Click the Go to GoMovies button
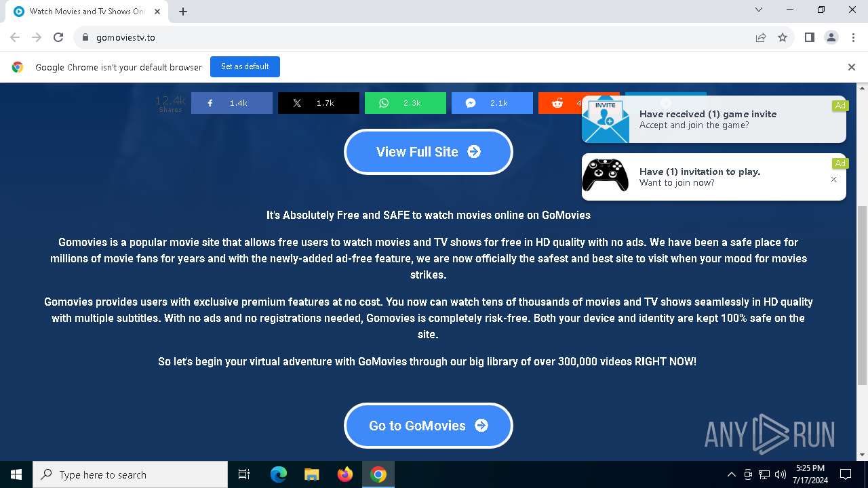This screenshot has height=488, width=868. click(429, 426)
